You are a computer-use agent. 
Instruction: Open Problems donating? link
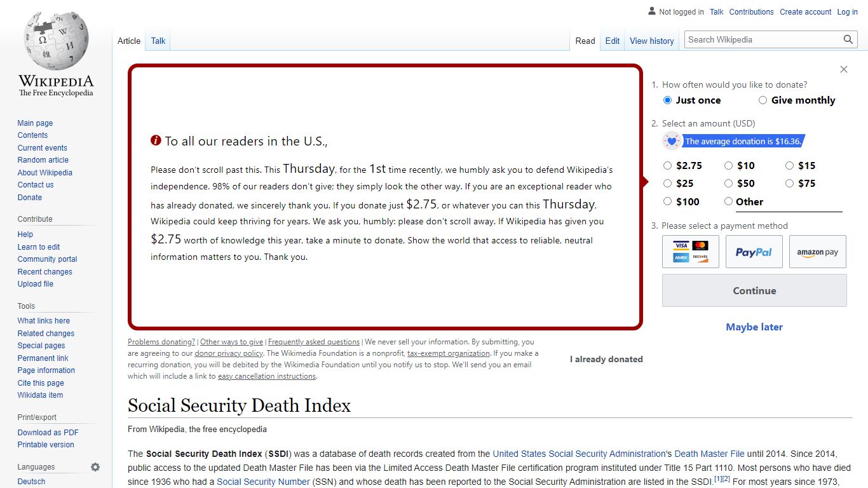click(161, 342)
